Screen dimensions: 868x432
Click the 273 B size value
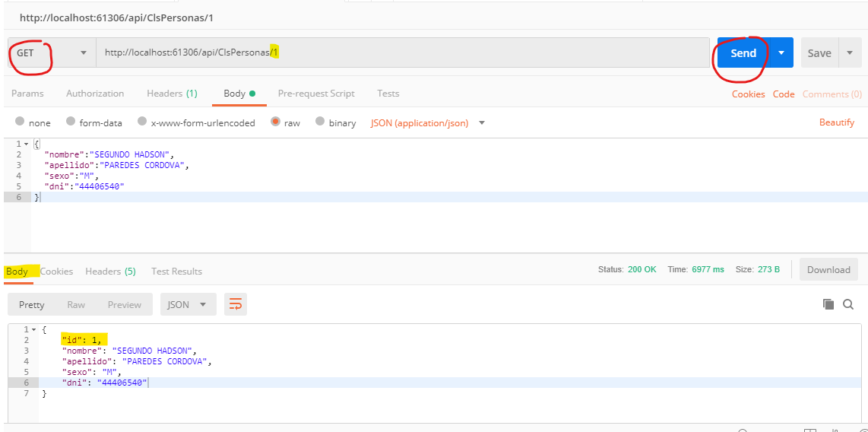click(x=769, y=270)
